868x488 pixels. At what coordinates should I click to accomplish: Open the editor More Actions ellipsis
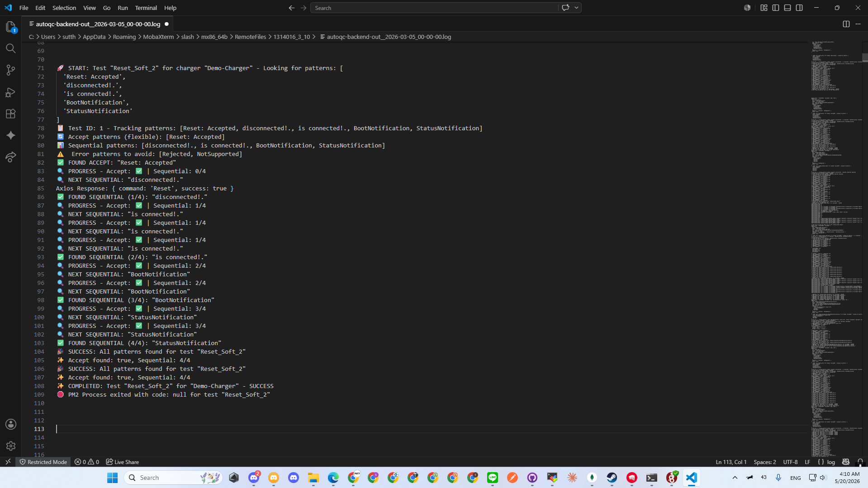(858, 24)
